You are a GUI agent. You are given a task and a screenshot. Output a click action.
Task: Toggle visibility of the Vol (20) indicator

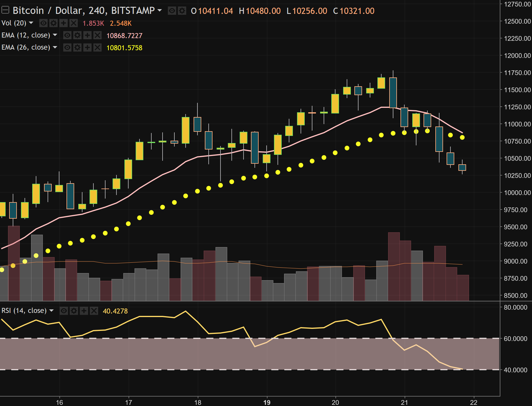point(43,23)
